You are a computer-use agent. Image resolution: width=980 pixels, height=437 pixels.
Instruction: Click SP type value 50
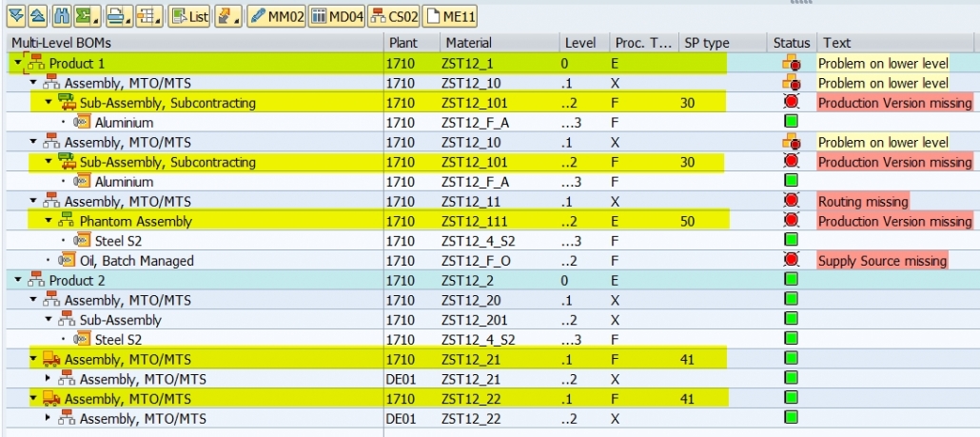point(687,221)
